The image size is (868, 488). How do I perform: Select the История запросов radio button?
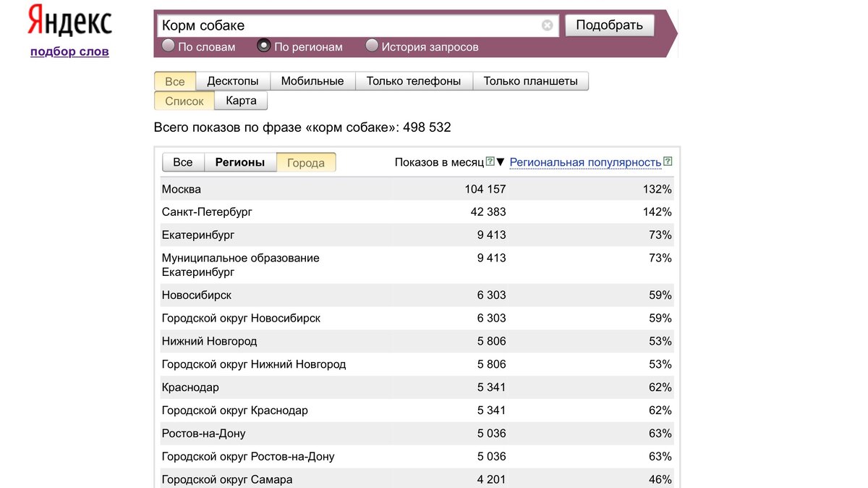pyautogui.click(x=372, y=46)
